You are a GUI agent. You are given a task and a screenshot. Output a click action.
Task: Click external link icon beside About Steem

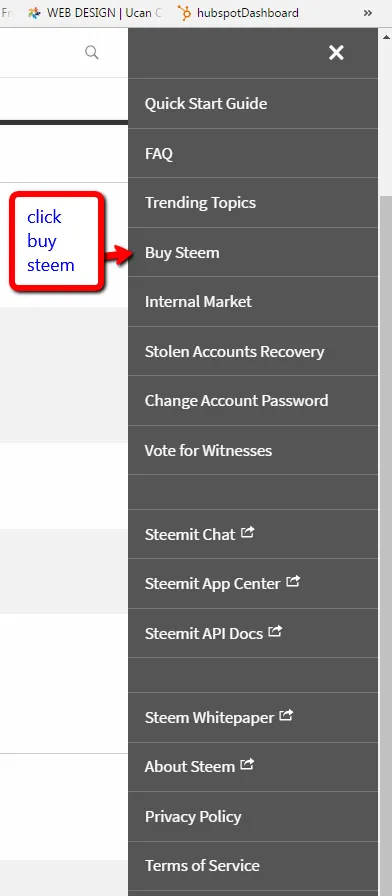coord(247,765)
